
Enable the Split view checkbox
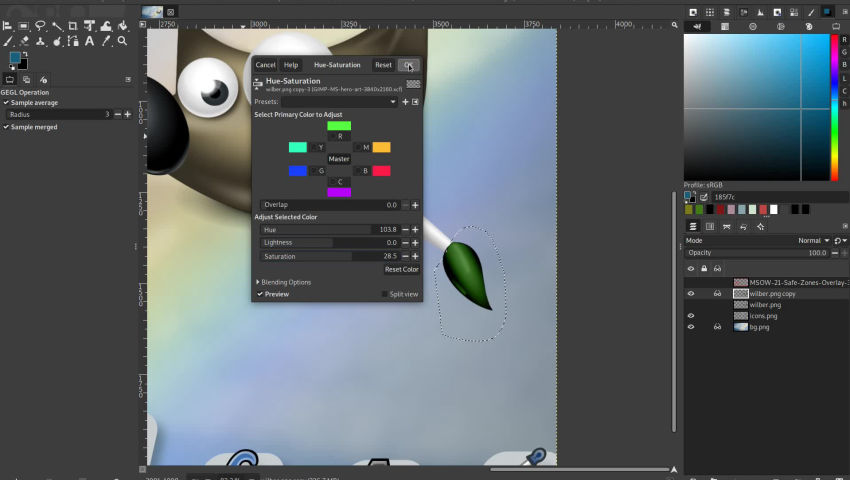click(x=400, y=294)
